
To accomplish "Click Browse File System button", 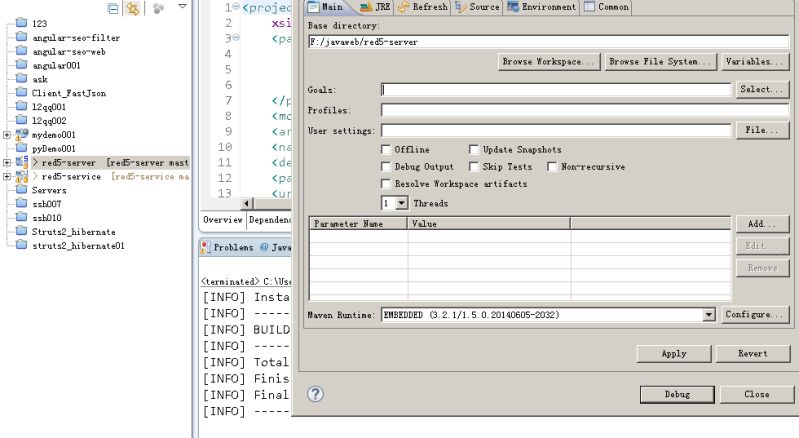I will [660, 62].
